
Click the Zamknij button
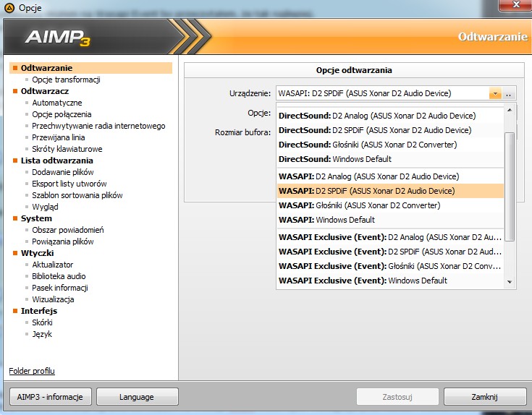coord(484,397)
